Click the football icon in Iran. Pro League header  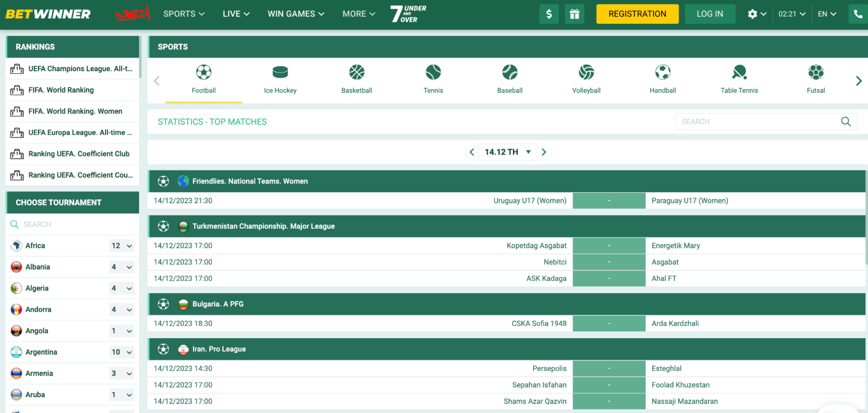coord(163,349)
